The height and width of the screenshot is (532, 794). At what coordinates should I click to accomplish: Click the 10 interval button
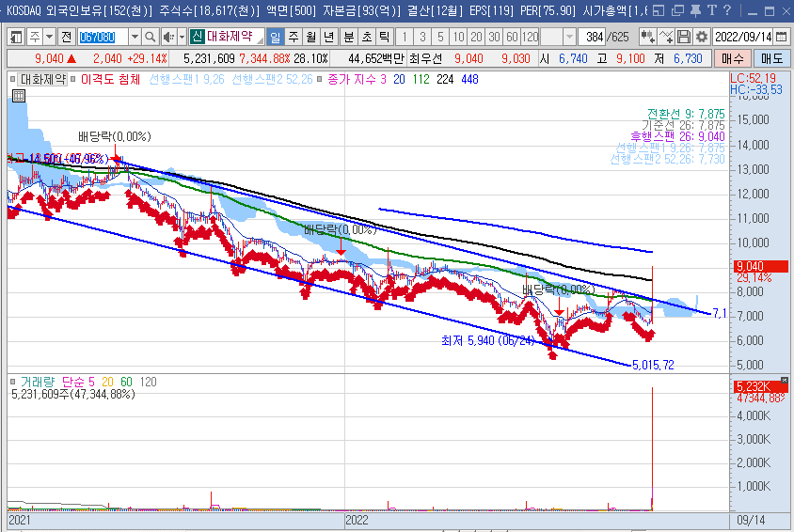[x=459, y=37]
